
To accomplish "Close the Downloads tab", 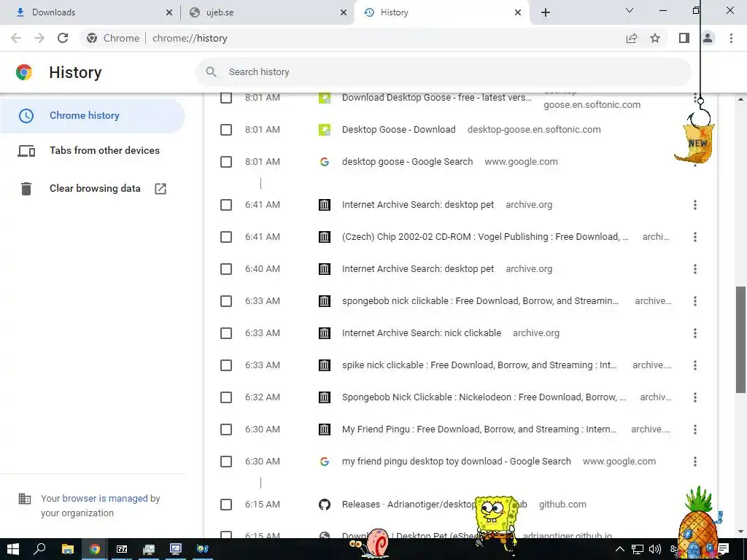I will click(x=169, y=12).
